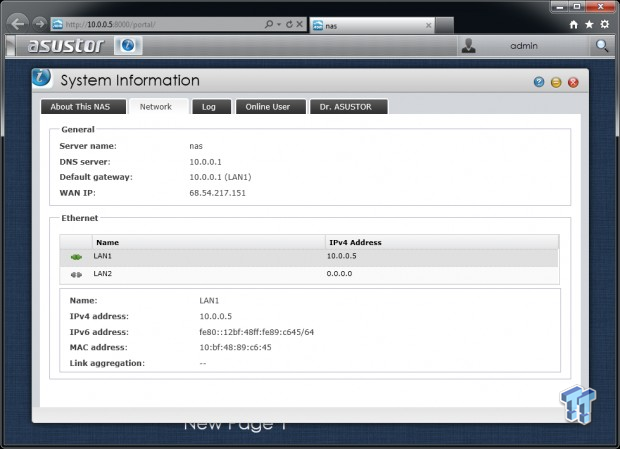The width and height of the screenshot is (620, 449).
Task: Open the address bar dropdown arrow
Action: click(279, 25)
